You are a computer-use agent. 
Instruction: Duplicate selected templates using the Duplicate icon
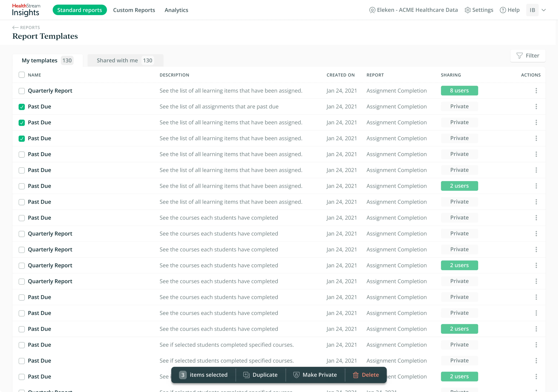point(246,375)
